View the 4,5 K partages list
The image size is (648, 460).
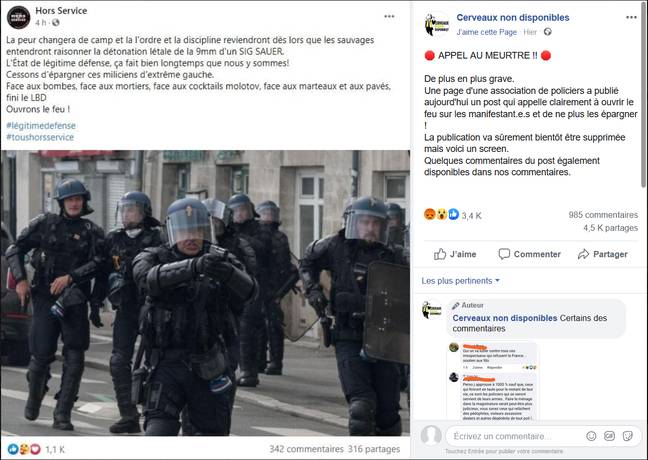pyautogui.click(x=610, y=228)
